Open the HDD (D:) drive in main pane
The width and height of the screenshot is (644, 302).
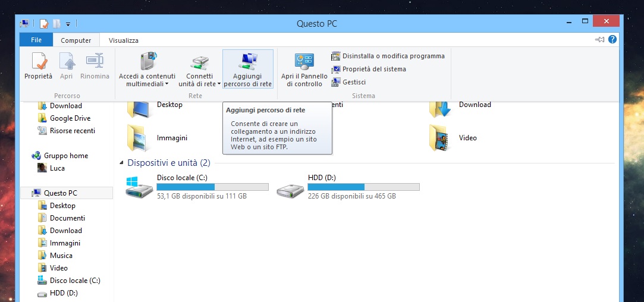click(x=291, y=185)
